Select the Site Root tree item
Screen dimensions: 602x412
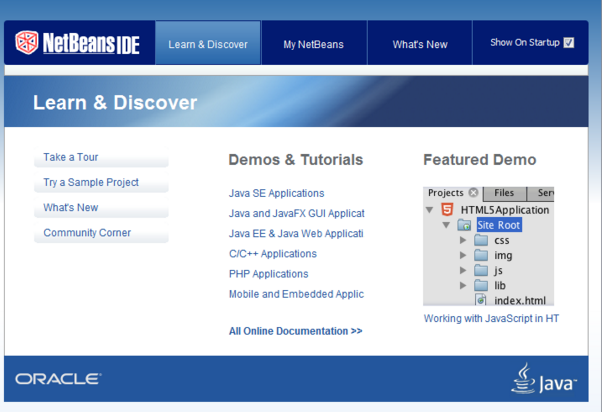click(x=499, y=225)
